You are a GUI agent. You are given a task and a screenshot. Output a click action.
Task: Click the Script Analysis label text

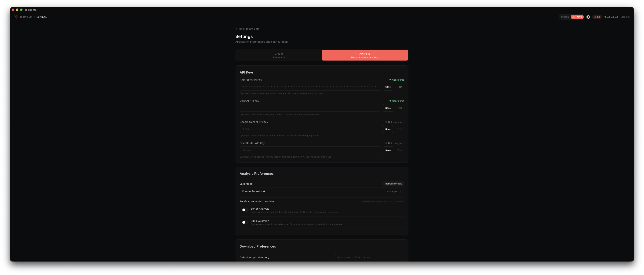coord(260,209)
